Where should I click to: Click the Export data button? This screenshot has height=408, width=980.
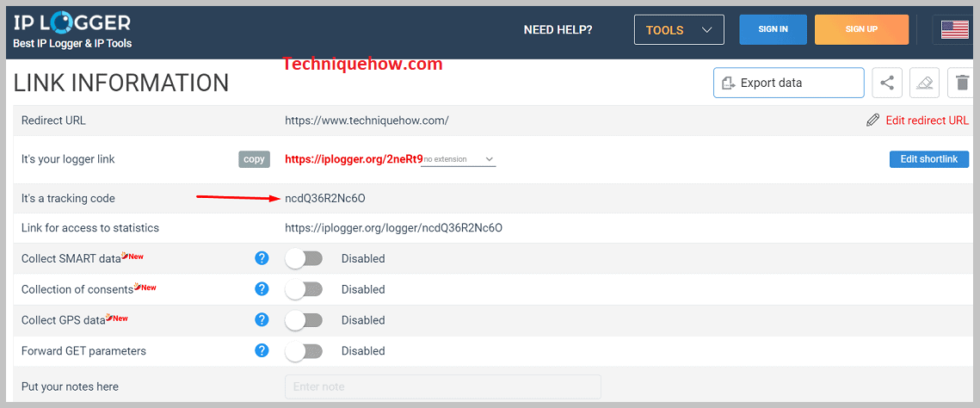[x=789, y=83]
